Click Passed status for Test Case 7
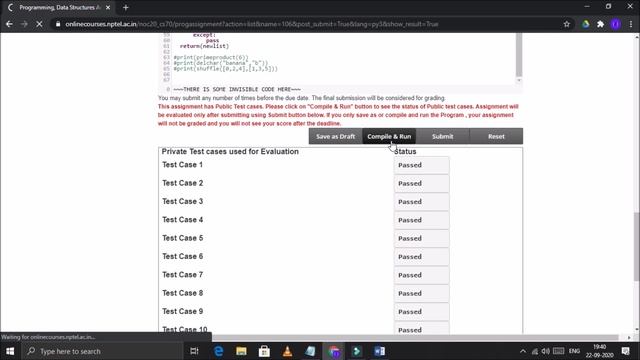This screenshot has height=360, width=640. click(x=422, y=276)
